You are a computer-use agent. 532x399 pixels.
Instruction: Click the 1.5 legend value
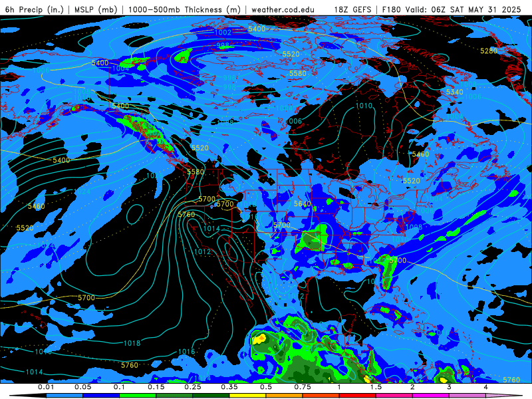click(376, 387)
